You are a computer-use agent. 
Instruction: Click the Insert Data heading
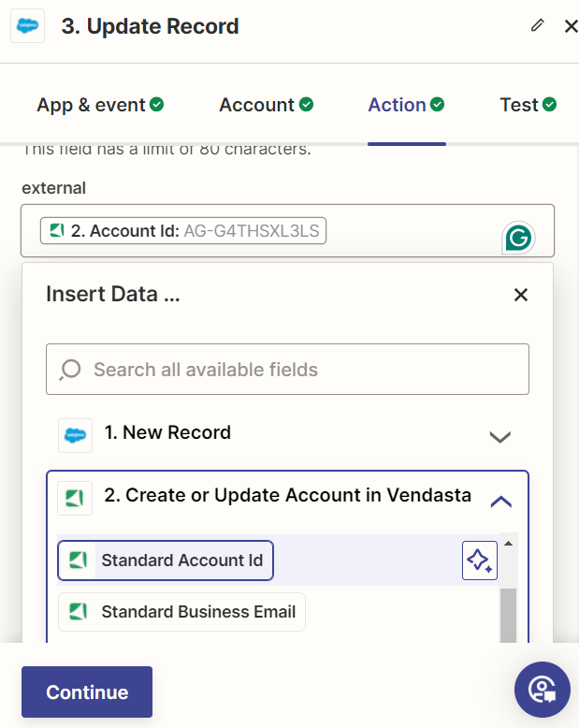click(x=113, y=294)
